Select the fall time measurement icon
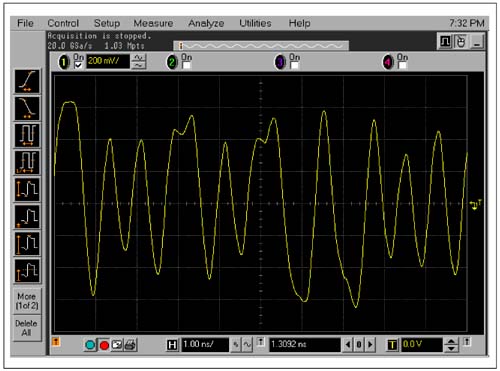The height and width of the screenshot is (371, 500). (27, 108)
